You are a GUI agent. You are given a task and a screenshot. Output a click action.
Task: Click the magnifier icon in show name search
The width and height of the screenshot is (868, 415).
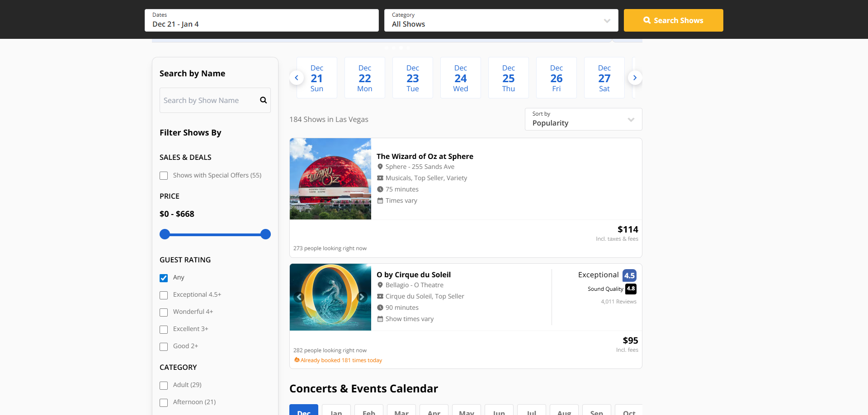pyautogui.click(x=263, y=100)
